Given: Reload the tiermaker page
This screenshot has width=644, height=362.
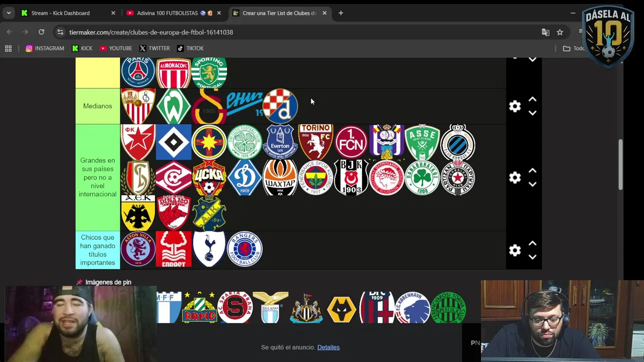Looking at the screenshot, I should pos(41,32).
